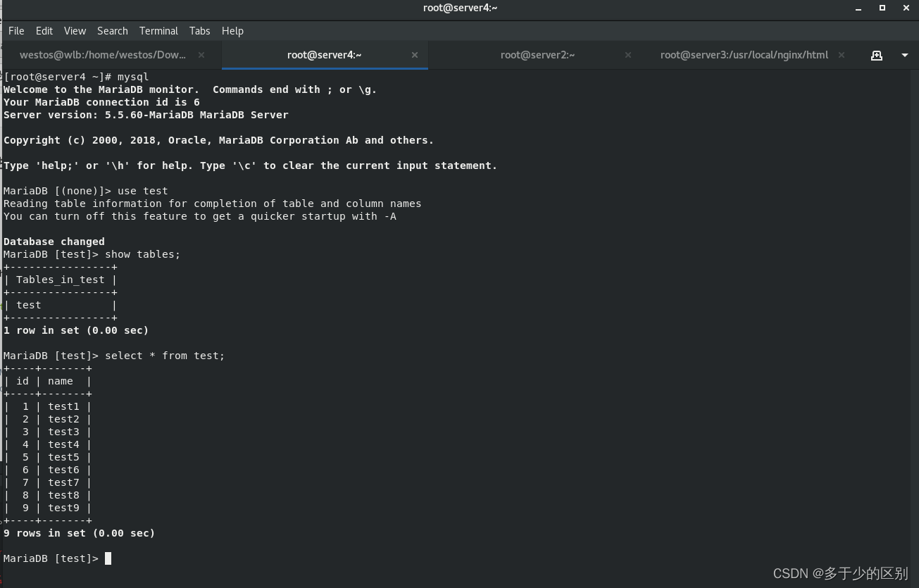Open the Search menu

113,31
